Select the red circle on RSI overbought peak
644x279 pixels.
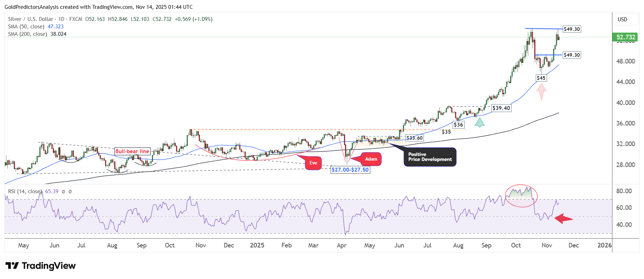click(x=521, y=196)
